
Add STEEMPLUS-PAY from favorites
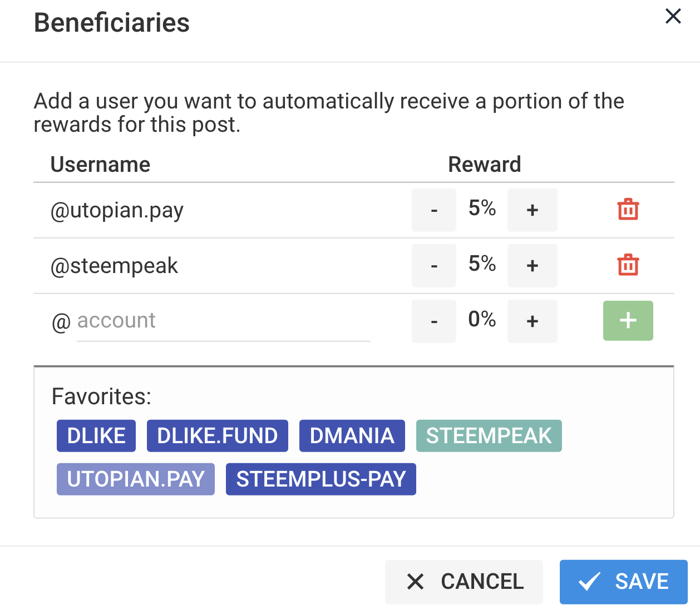click(321, 479)
